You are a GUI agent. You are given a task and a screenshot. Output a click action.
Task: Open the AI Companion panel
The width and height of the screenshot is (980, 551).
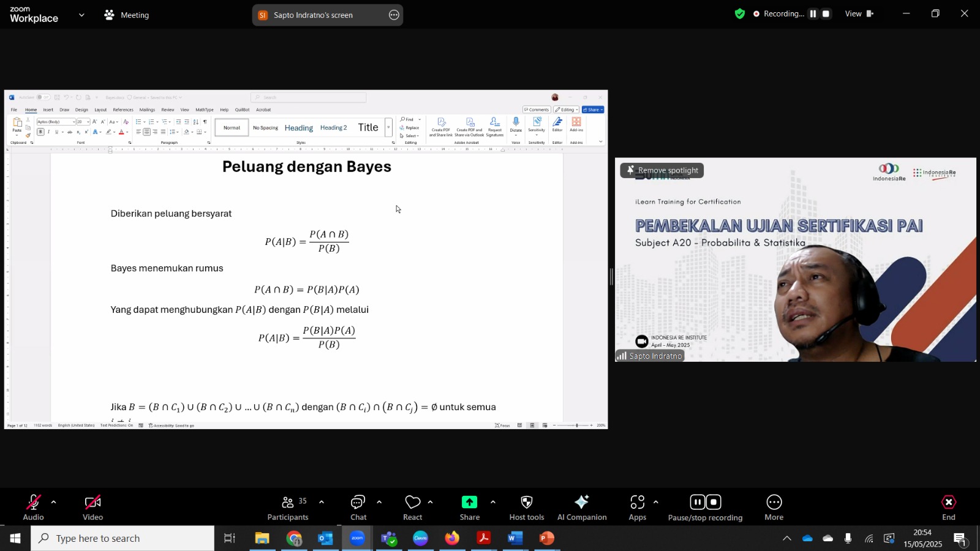tap(582, 508)
